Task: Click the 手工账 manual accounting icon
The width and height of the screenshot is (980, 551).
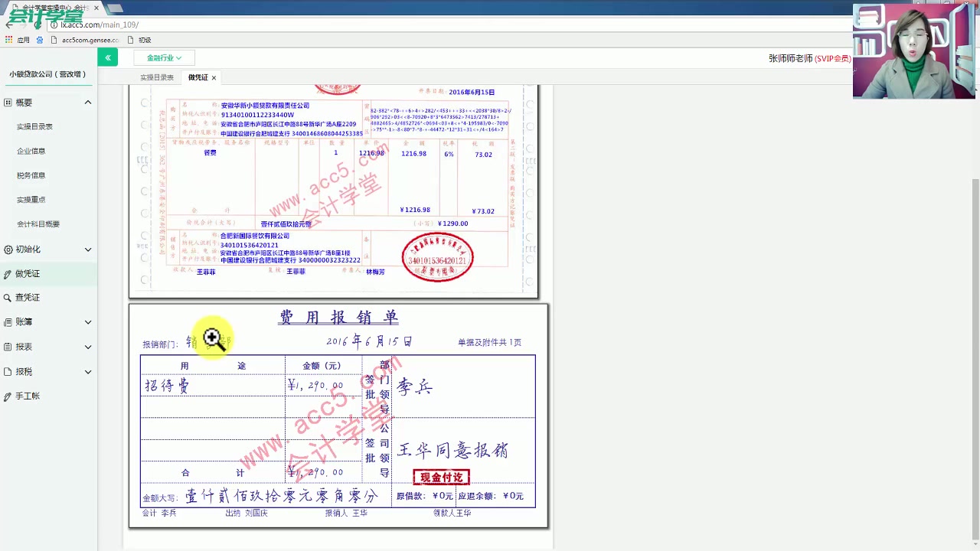Action: pos(10,396)
